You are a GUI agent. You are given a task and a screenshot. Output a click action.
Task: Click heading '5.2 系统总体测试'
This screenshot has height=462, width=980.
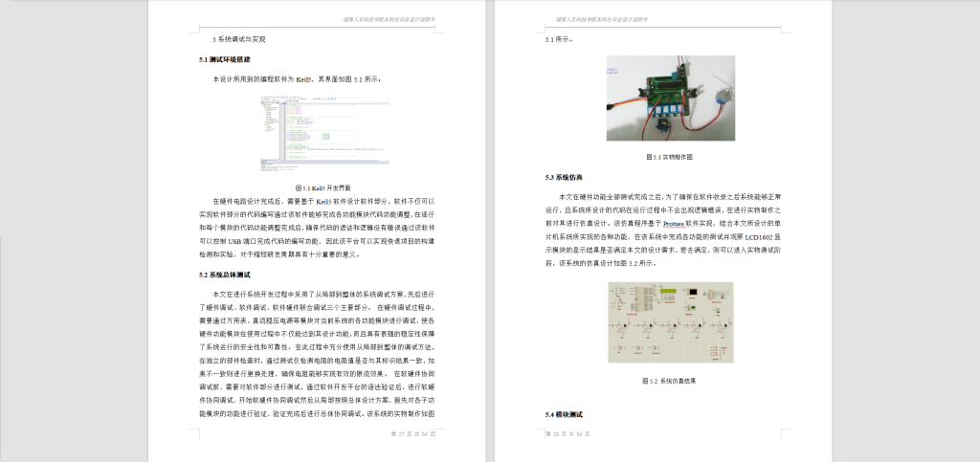coord(225,275)
